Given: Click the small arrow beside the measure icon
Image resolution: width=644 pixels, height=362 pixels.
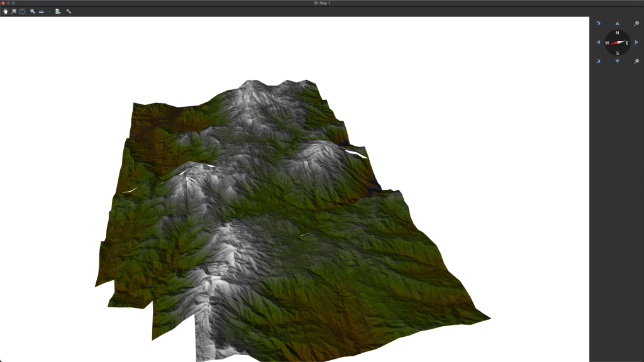Looking at the screenshot, I should coord(49,11).
